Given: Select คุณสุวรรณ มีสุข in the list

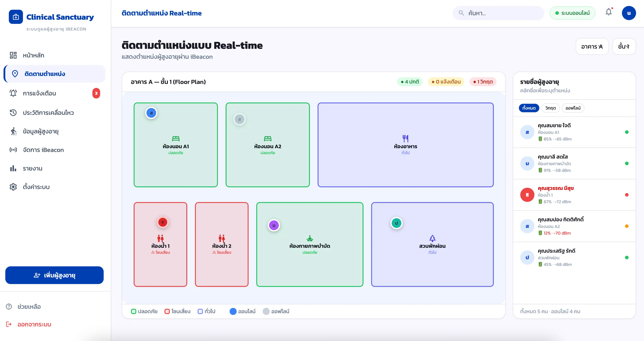Looking at the screenshot, I should [574, 195].
